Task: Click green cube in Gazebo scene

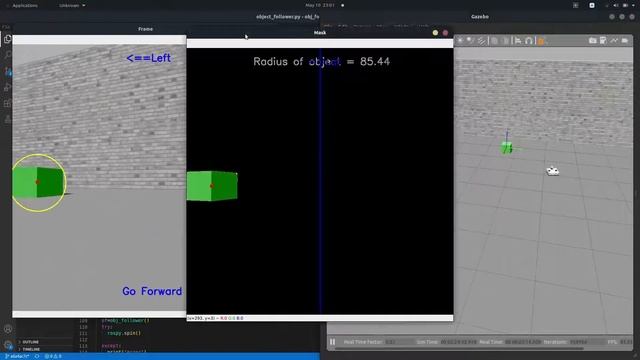Action: 507,148
